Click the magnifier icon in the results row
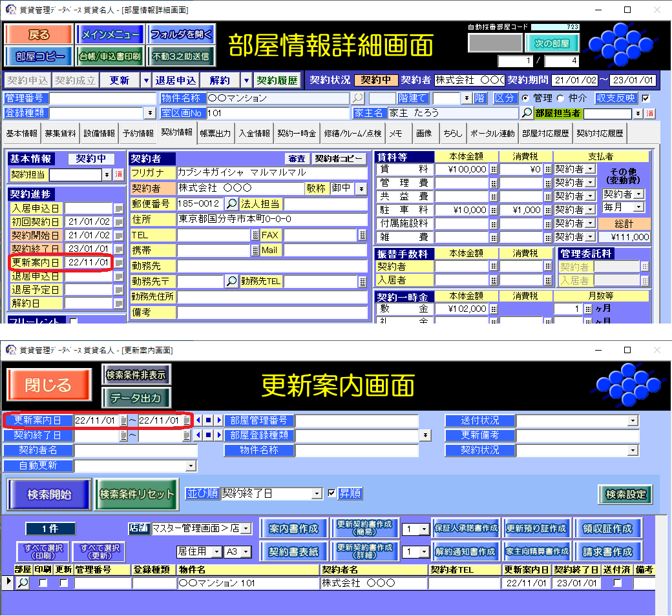Image resolution: width=672 pixels, height=616 pixels. coord(23,583)
